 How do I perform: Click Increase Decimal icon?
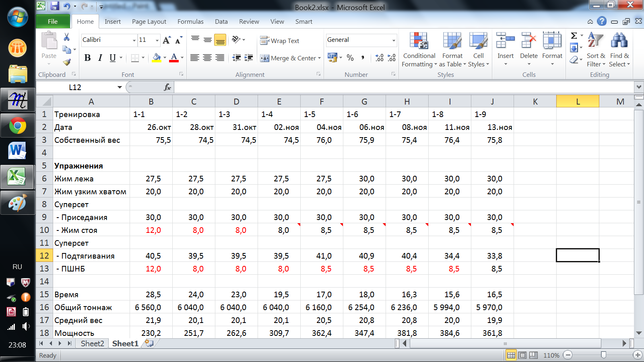379,58
